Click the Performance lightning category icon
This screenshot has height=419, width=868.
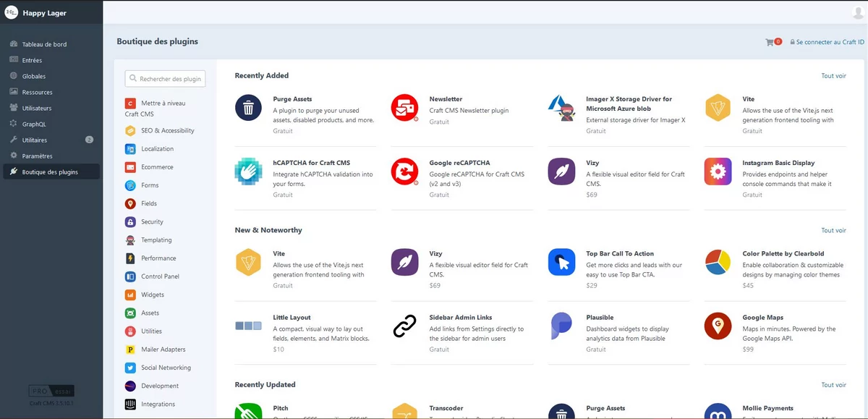click(130, 258)
